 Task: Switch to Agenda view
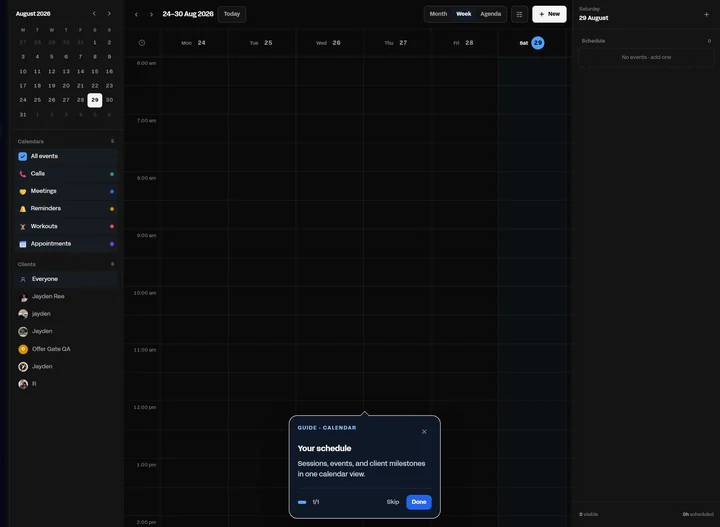point(490,14)
